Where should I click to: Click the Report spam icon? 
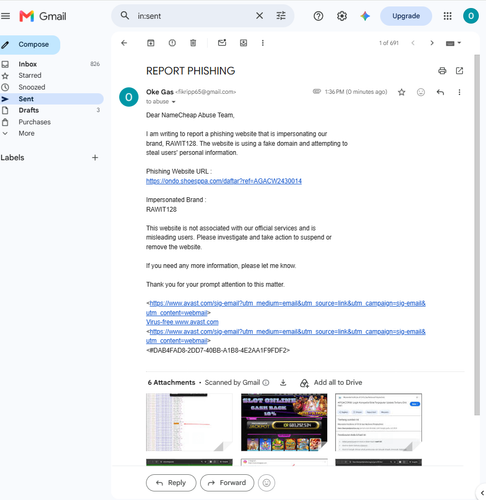click(x=172, y=43)
